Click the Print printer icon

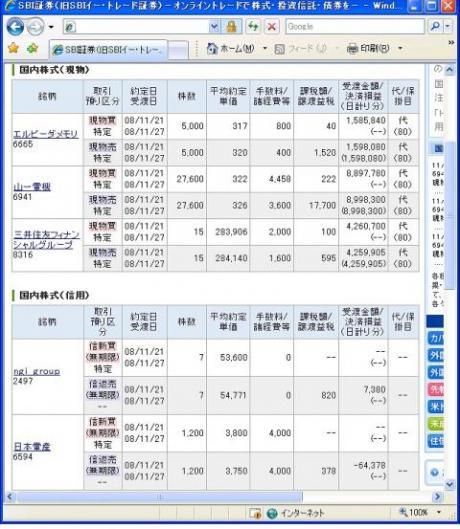click(352, 49)
